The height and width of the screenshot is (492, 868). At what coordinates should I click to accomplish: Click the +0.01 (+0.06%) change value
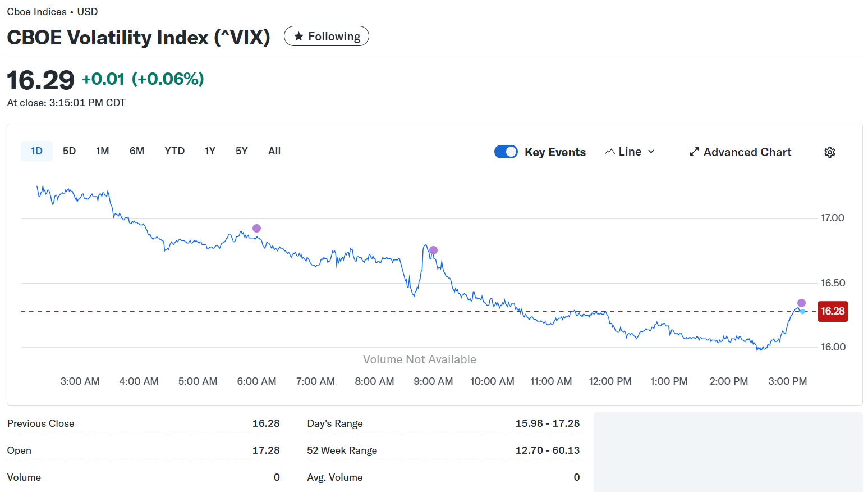pos(143,79)
